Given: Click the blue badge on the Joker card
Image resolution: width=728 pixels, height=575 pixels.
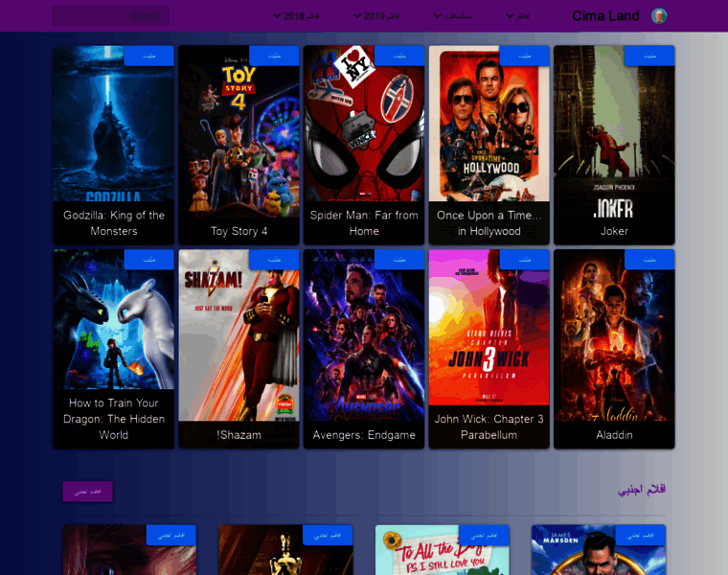Looking at the screenshot, I should tap(649, 56).
